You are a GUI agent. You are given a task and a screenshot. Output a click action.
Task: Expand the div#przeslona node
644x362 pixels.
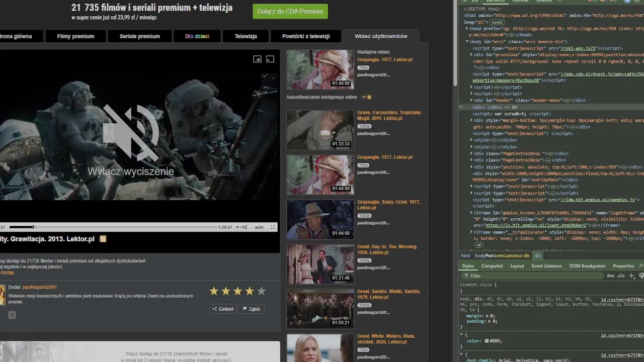coord(471,54)
